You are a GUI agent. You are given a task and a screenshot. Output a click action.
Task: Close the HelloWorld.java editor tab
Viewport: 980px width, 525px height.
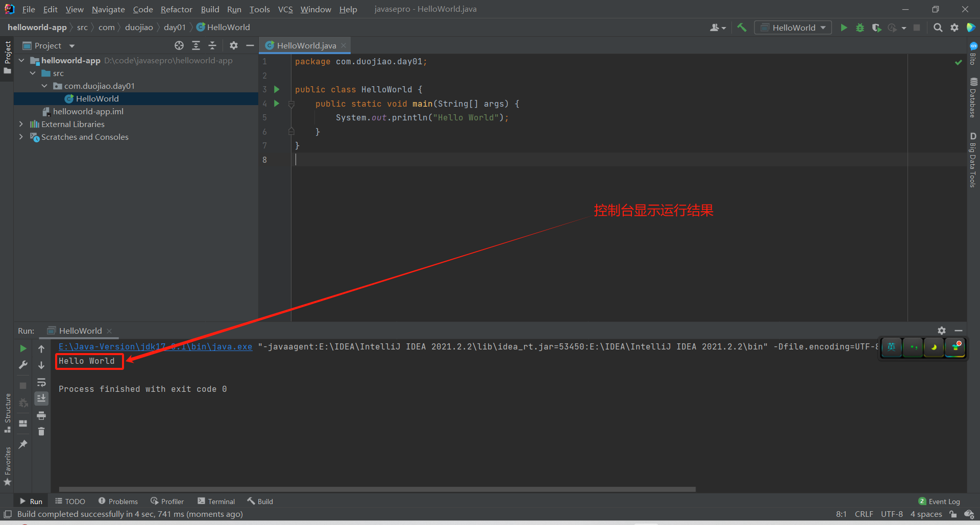coord(344,45)
